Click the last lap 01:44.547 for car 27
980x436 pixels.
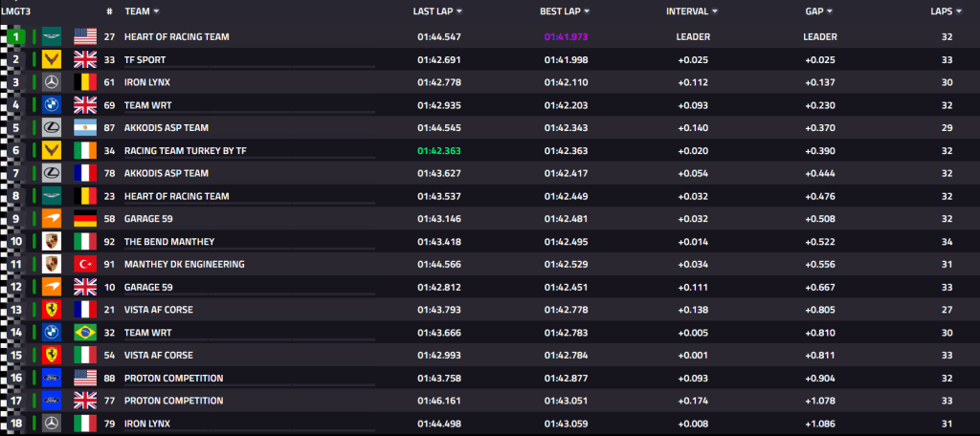pos(439,37)
